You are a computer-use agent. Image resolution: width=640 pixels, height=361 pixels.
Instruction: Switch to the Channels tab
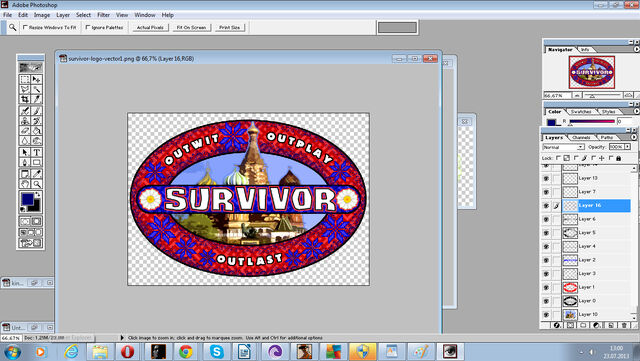pos(581,138)
